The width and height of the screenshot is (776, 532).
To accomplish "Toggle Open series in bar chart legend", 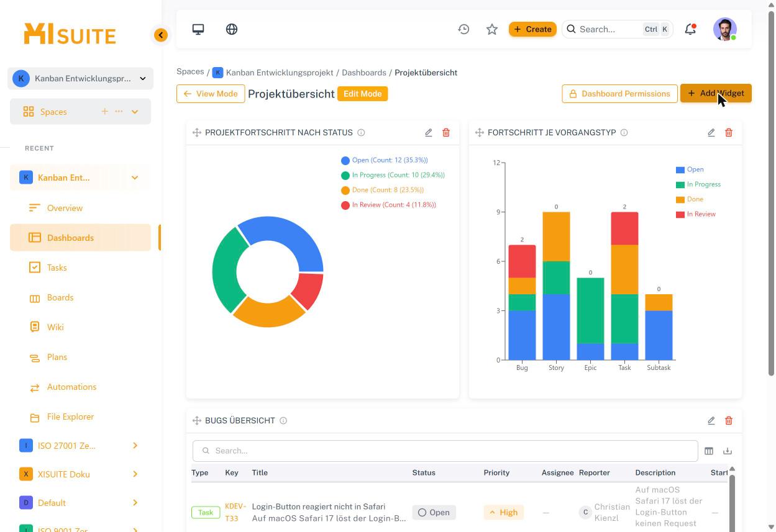I will (690, 169).
